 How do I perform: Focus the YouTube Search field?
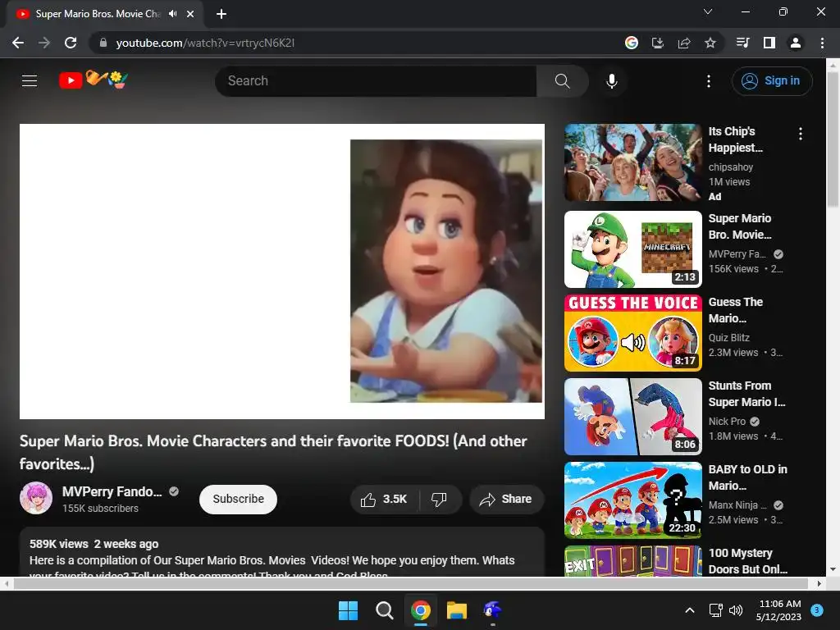376,81
